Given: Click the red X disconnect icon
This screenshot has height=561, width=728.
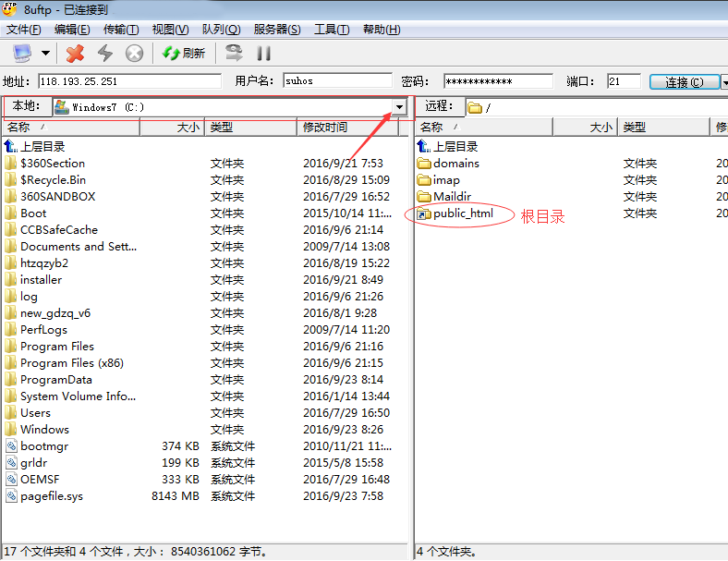Looking at the screenshot, I should [x=76, y=54].
